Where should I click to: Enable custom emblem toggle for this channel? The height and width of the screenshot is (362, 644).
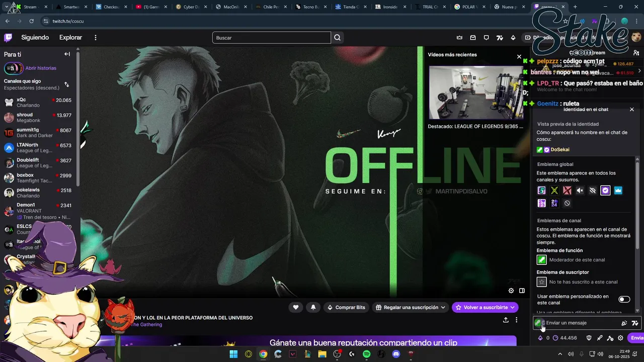pos(624,299)
